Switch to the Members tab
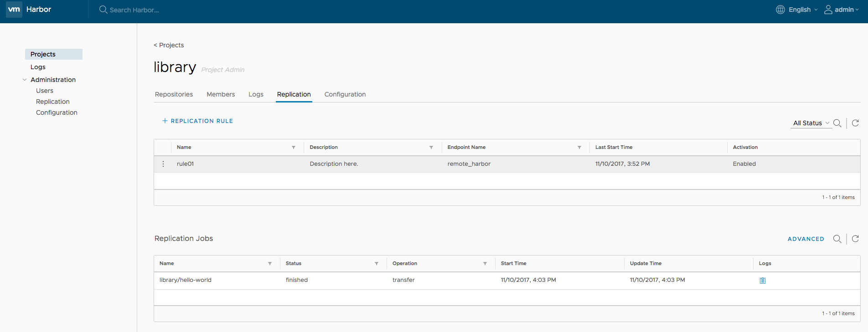 click(x=221, y=94)
